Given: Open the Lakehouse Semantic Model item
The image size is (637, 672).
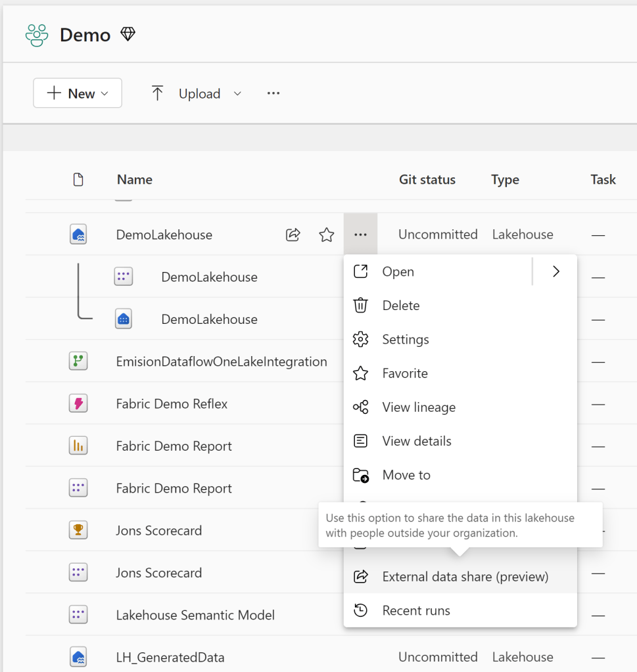Looking at the screenshot, I should 195,615.
